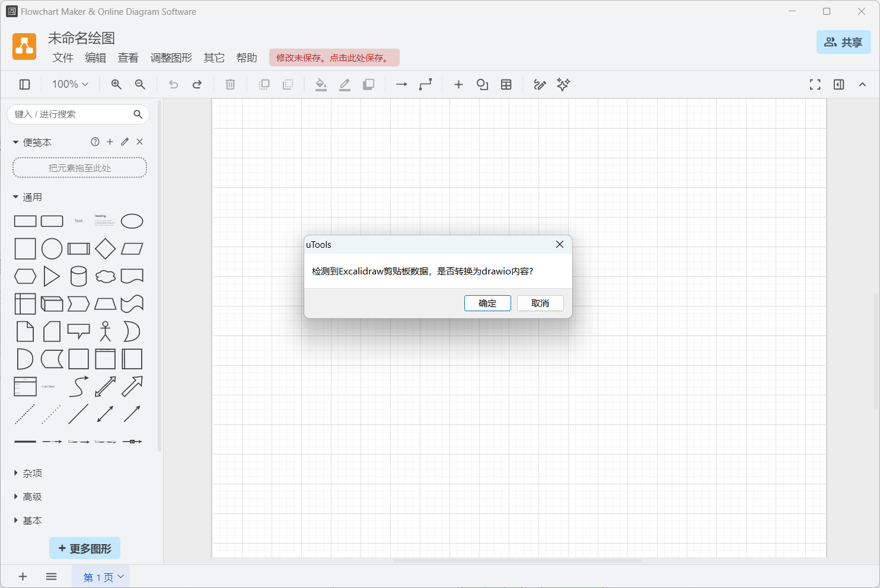The image size is (880, 588).
Task: Click the sparkle AI generate icon
Action: 563,85
